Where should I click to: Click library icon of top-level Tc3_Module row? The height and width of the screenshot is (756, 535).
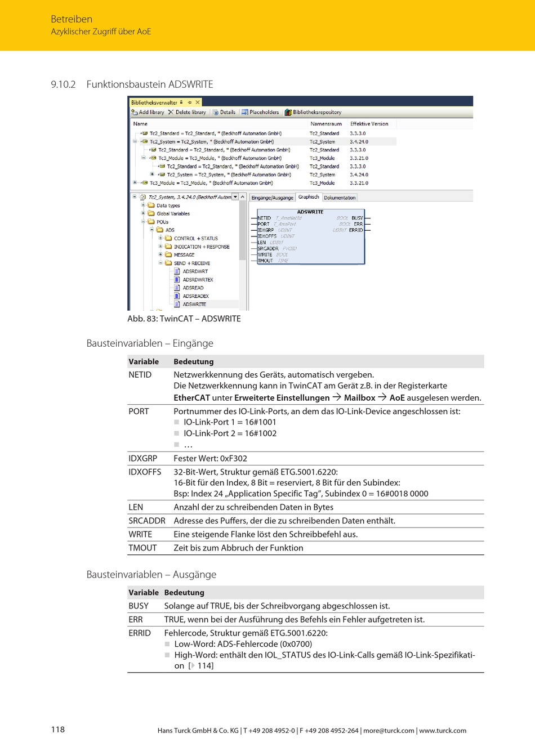[x=144, y=183]
